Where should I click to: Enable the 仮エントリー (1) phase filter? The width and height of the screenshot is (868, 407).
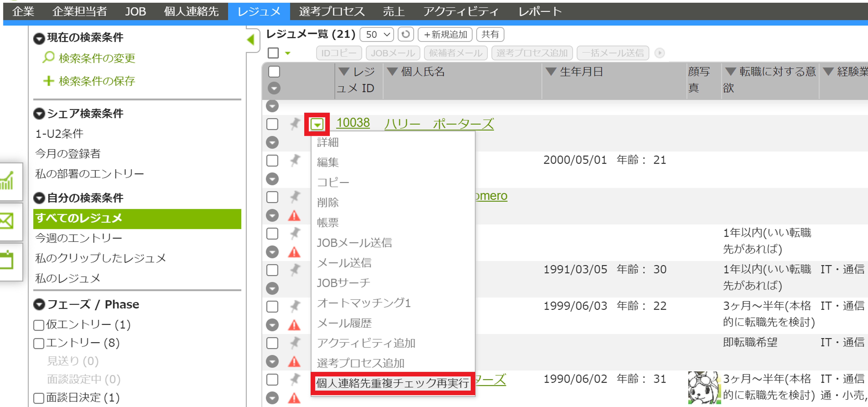pos(39,325)
